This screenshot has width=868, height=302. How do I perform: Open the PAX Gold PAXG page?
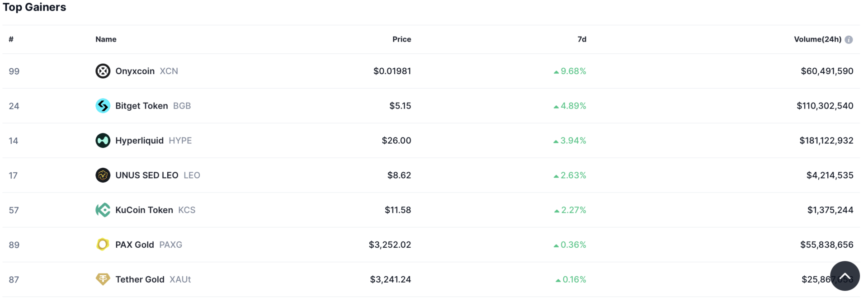134,245
